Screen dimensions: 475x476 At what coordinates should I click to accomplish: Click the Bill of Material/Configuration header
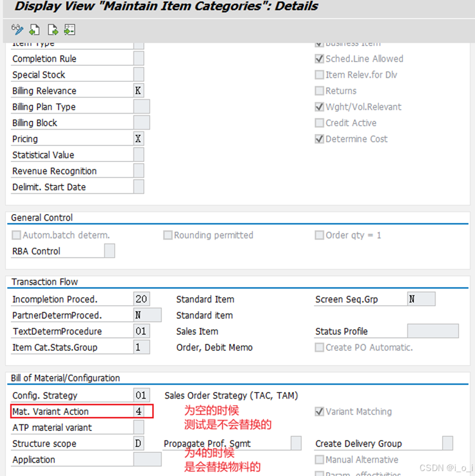tap(65, 378)
